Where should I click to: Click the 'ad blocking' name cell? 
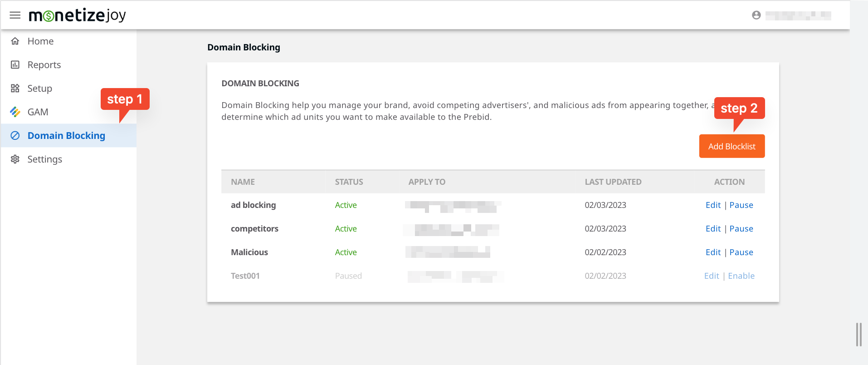pyautogui.click(x=253, y=205)
